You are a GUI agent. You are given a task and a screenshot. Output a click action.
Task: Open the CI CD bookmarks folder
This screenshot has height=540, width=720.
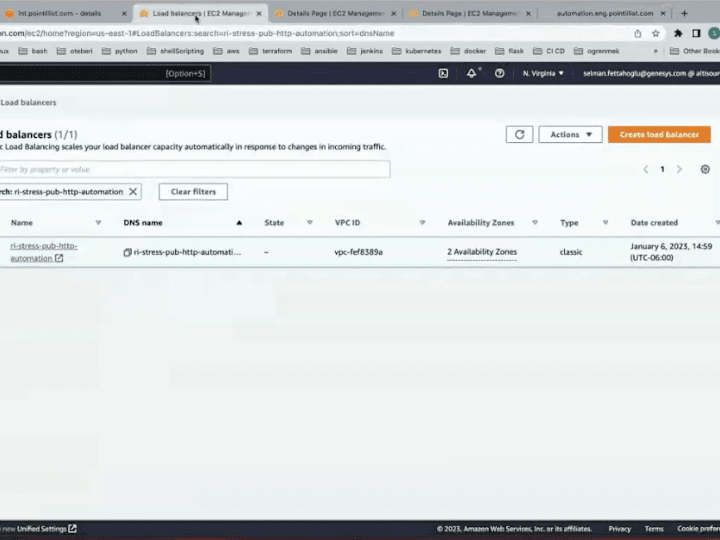point(549,51)
